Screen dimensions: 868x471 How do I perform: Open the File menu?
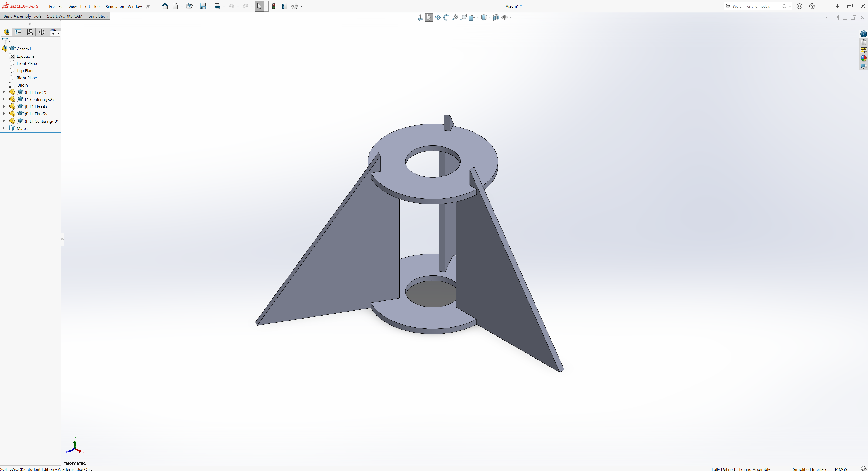click(x=52, y=6)
